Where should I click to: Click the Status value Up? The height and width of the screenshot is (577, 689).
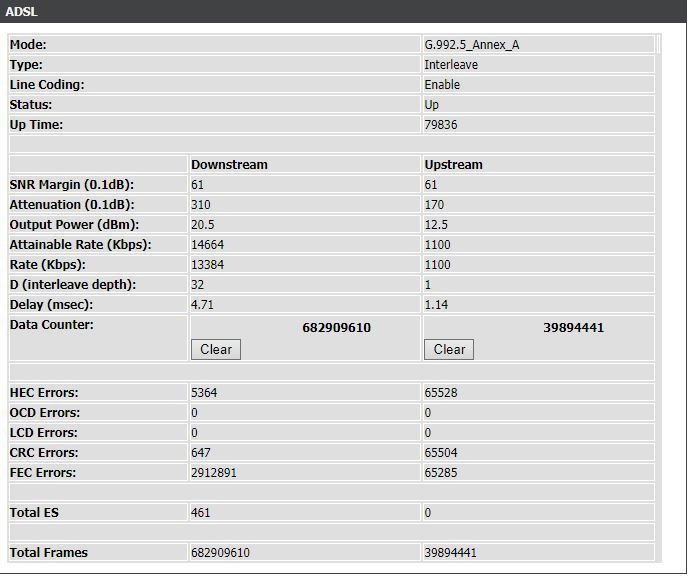432,105
